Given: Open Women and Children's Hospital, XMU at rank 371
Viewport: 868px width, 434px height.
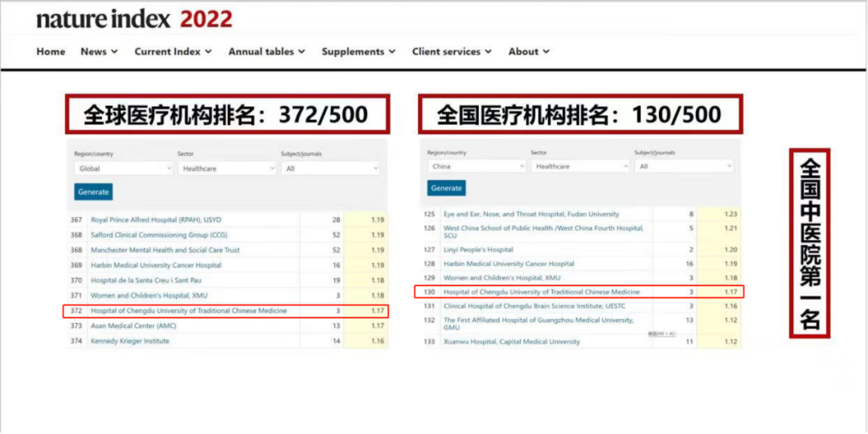Looking at the screenshot, I should point(149,296).
